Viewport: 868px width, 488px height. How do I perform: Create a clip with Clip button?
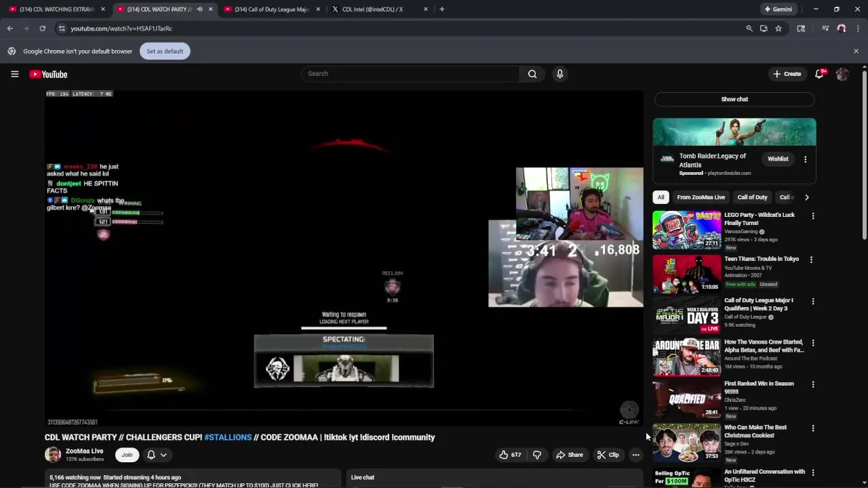pyautogui.click(x=608, y=455)
